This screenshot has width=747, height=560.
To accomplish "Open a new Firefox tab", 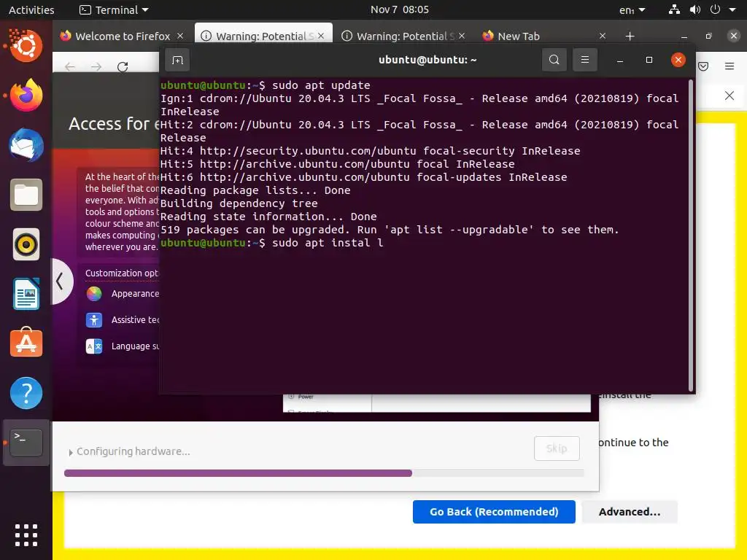I will [630, 36].
